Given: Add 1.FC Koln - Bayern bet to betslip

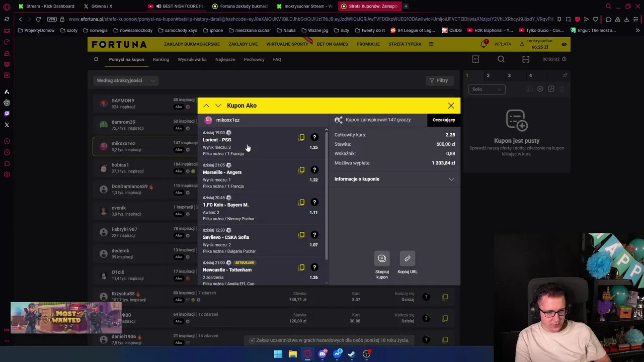Looking at the screenshot, I should (301, 202).
